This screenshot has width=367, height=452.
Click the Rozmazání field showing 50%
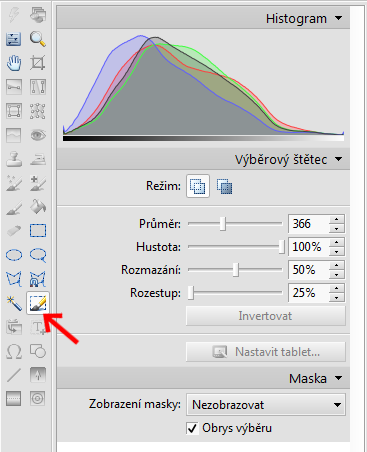tap(309, 270)
